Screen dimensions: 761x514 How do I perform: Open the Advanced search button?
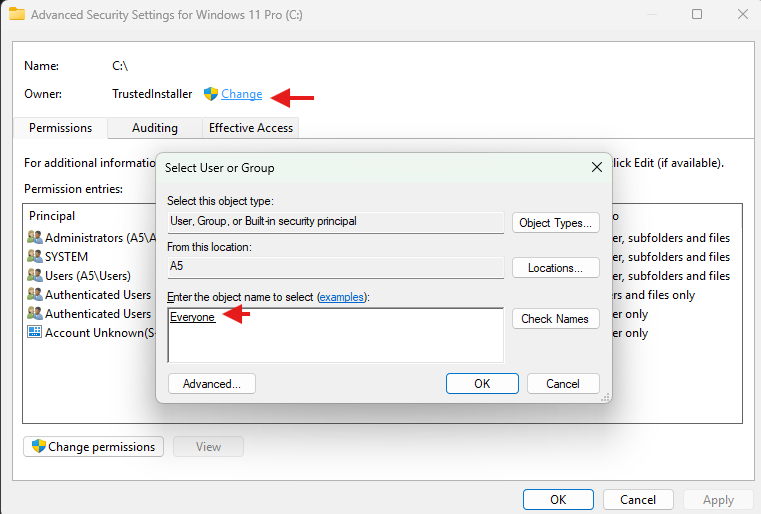212,383
